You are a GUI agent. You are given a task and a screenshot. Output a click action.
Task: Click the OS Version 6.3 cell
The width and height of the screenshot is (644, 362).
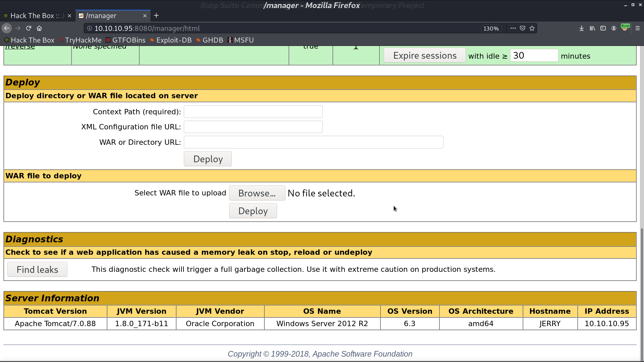pos(410,324)
